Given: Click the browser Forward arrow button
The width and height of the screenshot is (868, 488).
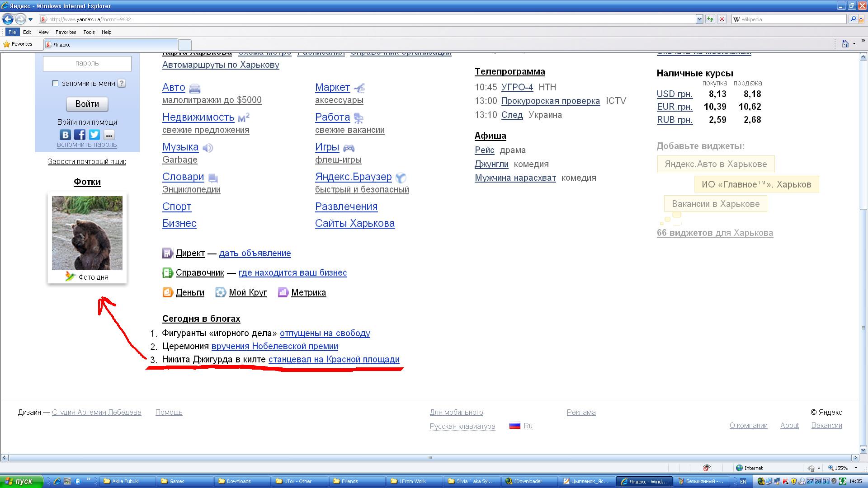Looking at the screenshot, I should coord(20,19).
